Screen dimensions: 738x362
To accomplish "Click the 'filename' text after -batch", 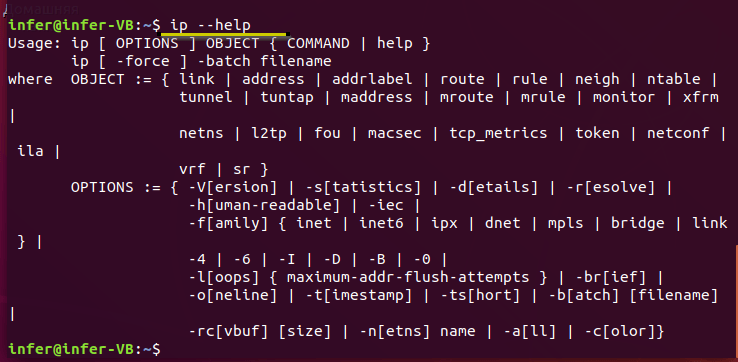I will (296, 61).
